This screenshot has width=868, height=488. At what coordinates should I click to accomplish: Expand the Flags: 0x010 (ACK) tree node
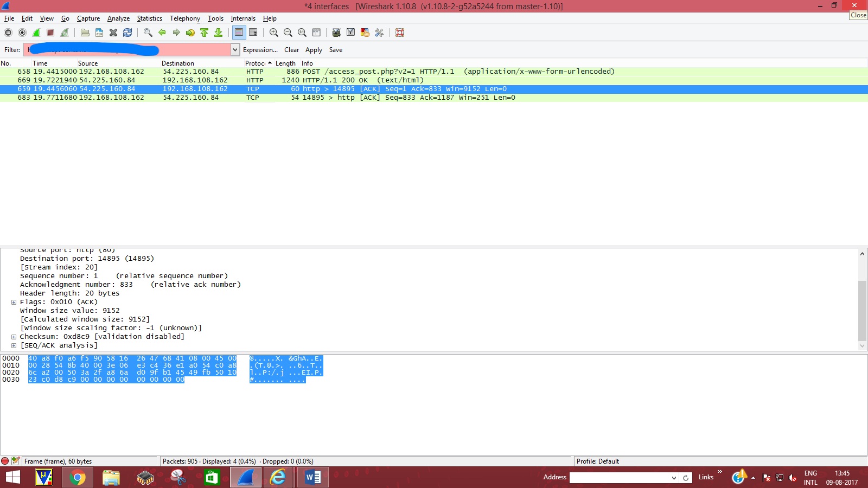14,302
